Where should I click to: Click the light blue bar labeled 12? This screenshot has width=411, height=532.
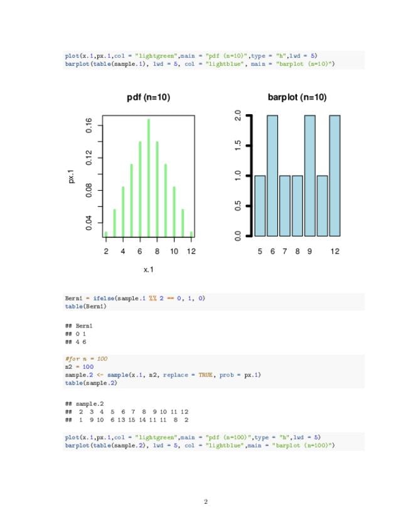click(334, 176)
